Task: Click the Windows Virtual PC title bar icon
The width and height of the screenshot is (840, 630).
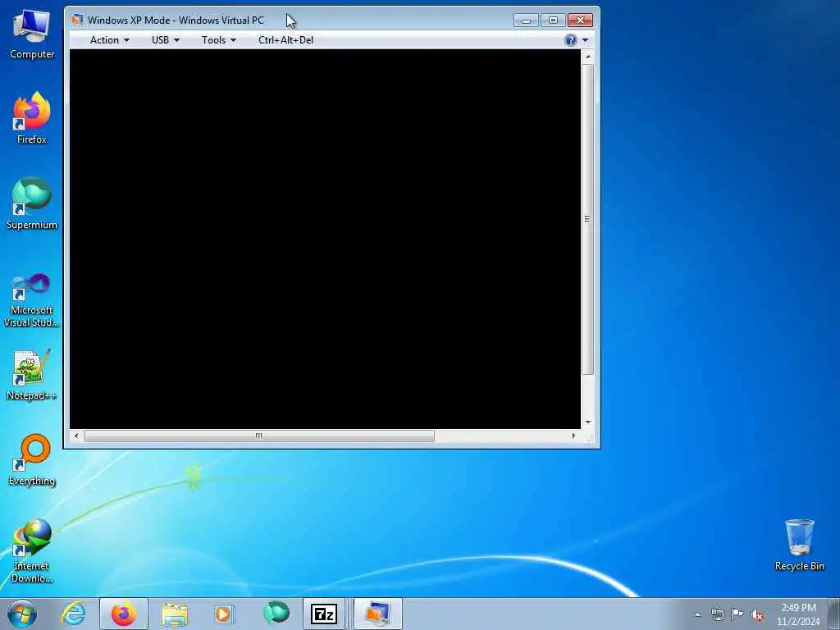Action: tap(78, 20)
